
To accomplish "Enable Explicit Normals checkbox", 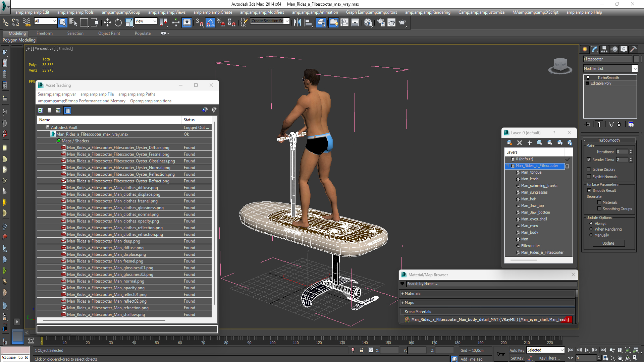I will pyautogui.click(x=589, y=177).
